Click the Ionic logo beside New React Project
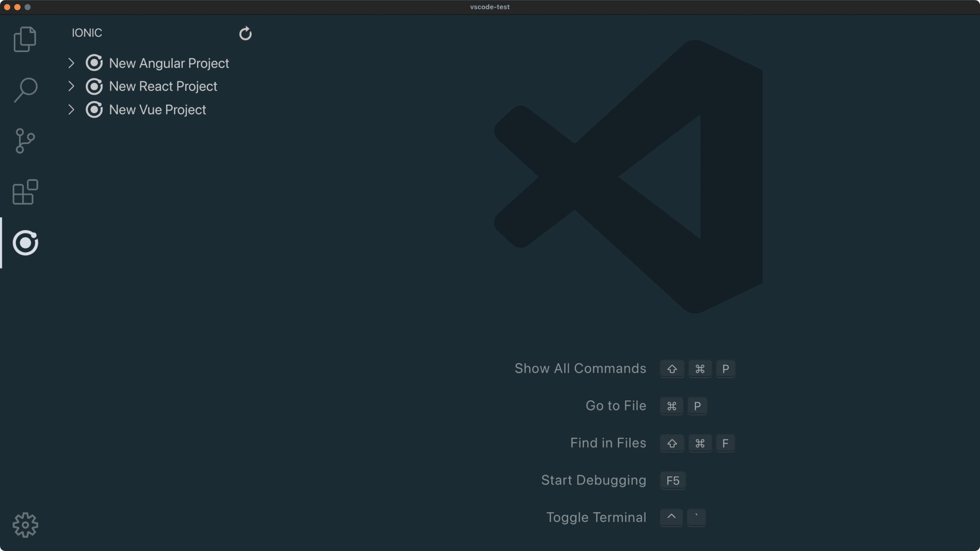This screenshot has width=980, height=551. click(94, 86)
